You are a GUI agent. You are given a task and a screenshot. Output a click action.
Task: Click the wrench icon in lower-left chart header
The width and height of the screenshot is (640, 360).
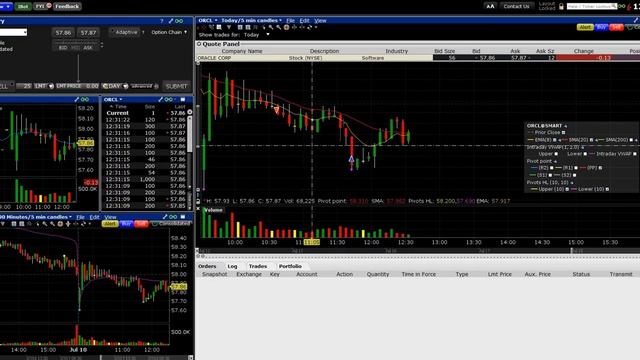coord(165,217)
